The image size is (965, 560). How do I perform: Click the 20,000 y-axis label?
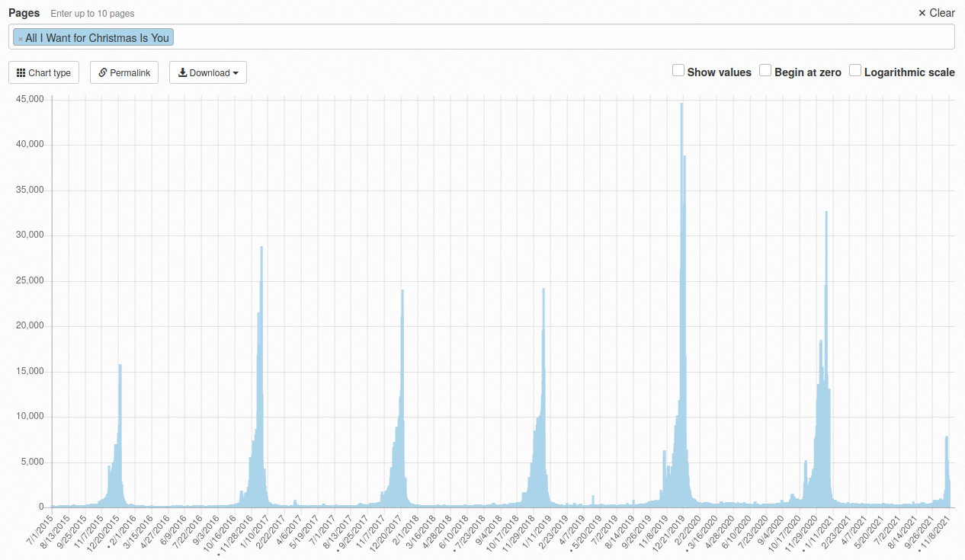pyautogui.click(x=30, y=326)
